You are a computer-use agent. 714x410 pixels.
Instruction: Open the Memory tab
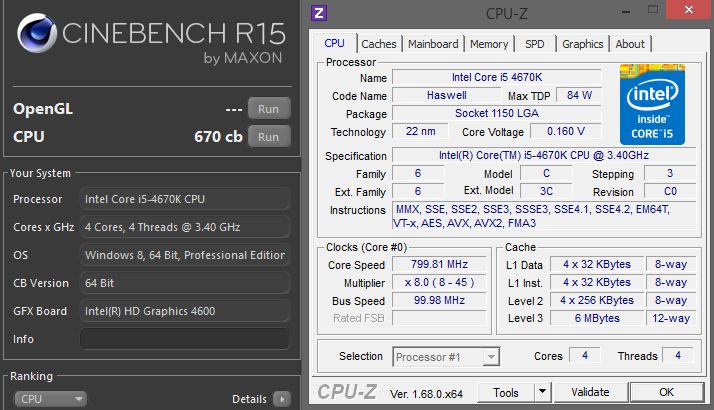tap(489, 44)
